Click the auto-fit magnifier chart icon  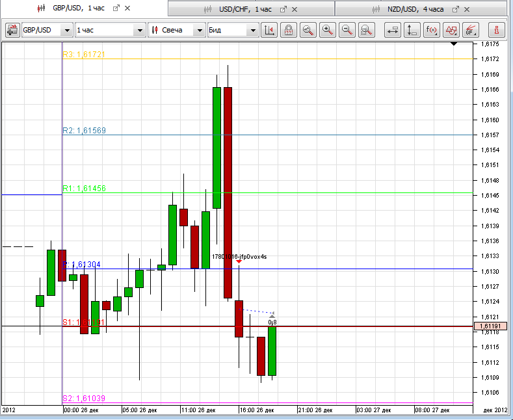coord(308,30)
